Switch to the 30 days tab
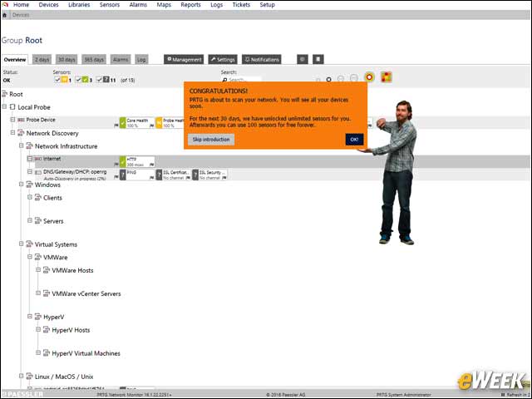Screen dimensions: 532x399 [66, 59]
